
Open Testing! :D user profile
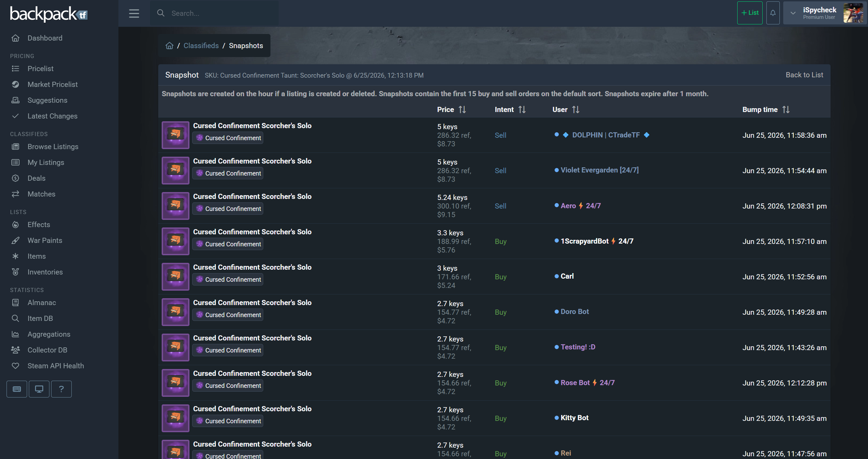pos(578,347)
